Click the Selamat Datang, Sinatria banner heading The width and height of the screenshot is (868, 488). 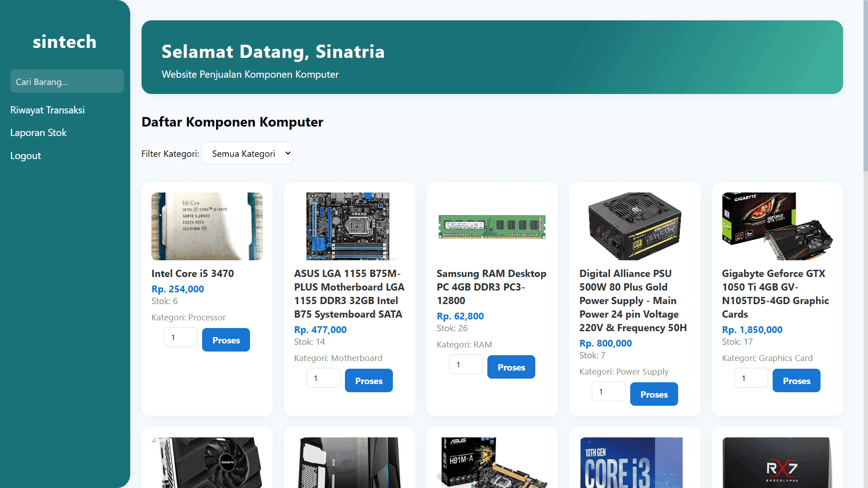coord(273,52)
